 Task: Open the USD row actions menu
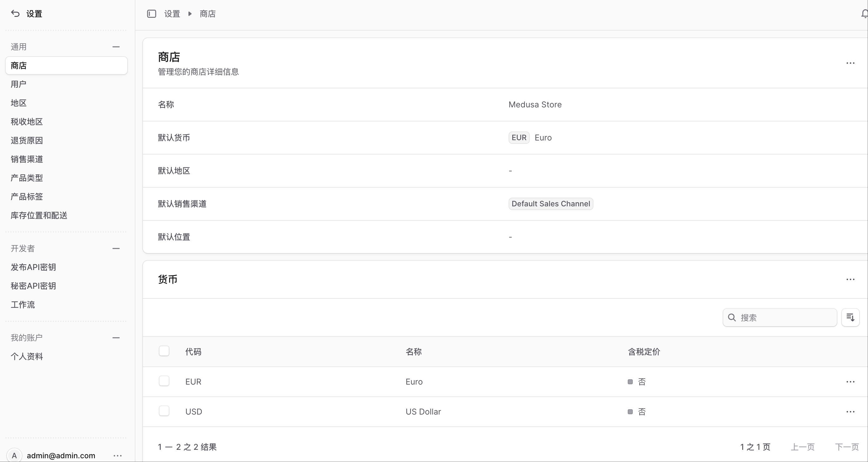pos(850,412)
